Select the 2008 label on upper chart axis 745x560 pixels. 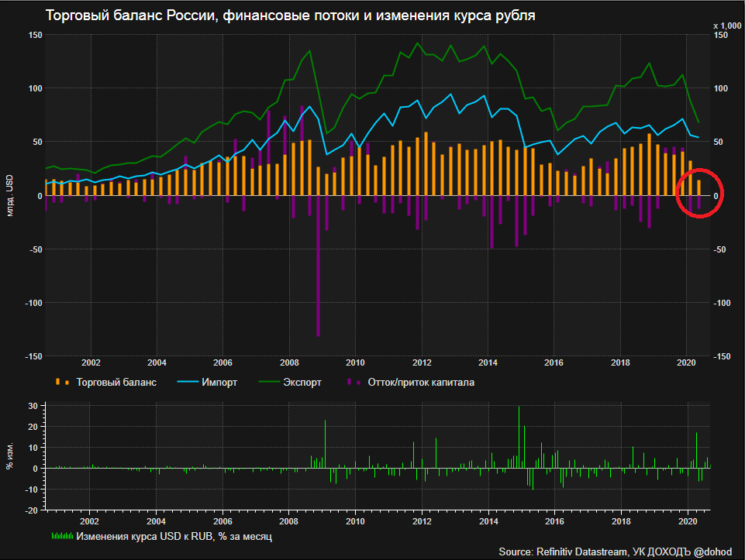coord(289,362)
